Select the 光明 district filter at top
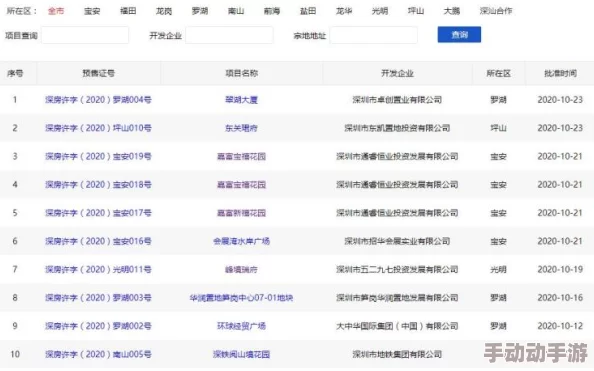 tap(380, 11)
